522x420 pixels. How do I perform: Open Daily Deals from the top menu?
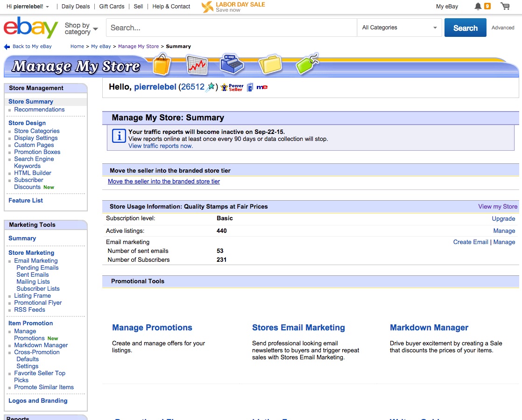[x=75, y=7]
